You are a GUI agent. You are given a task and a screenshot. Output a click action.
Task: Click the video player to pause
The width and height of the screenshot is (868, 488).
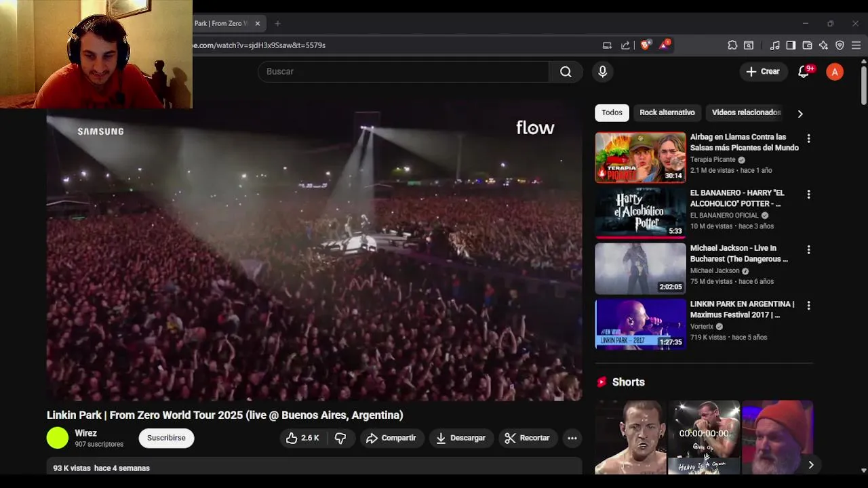314,251
